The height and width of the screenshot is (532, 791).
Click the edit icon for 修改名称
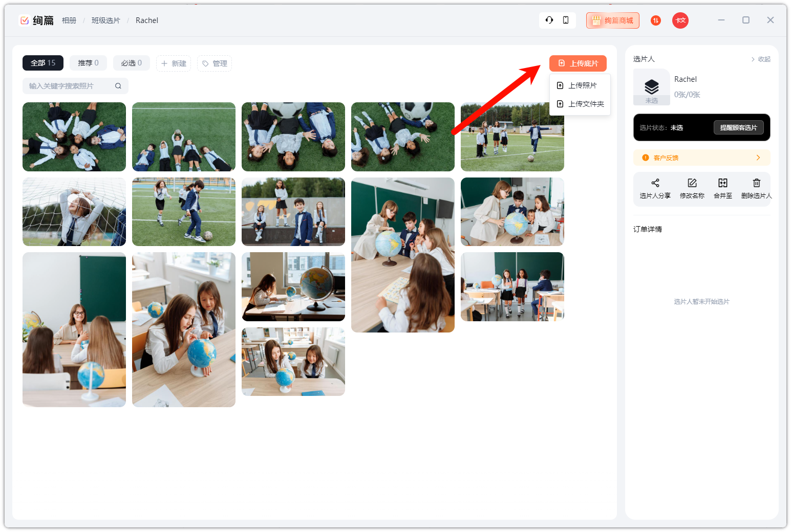(692, 183)
